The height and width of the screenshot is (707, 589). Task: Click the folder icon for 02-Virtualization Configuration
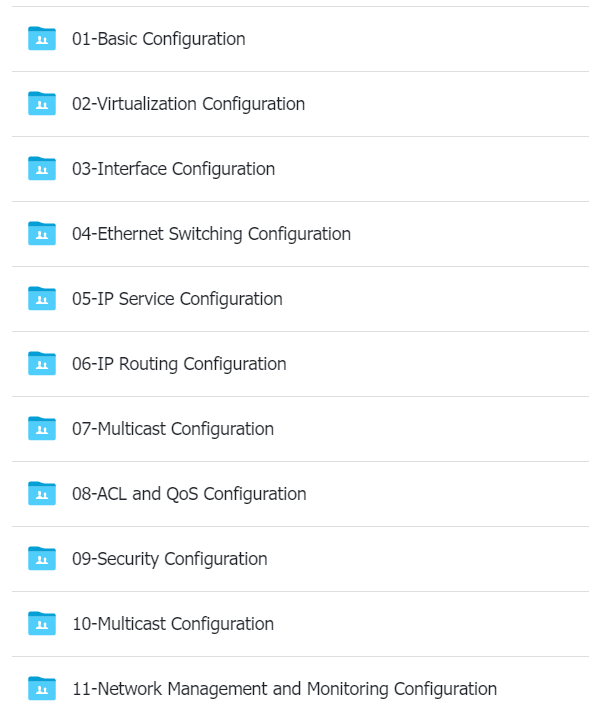(41, 103)
